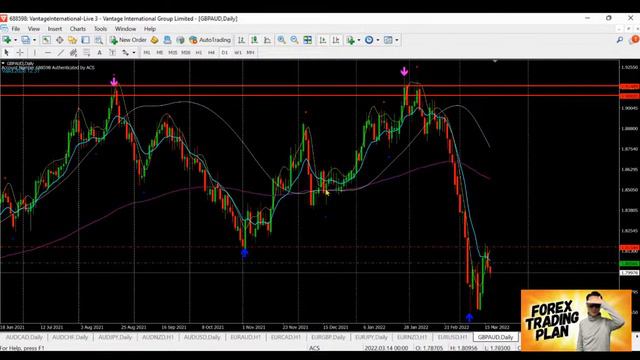Click the AutoTrading button
Image resolution: width=640 pixels, height=360 pixels.
[210, 40]
